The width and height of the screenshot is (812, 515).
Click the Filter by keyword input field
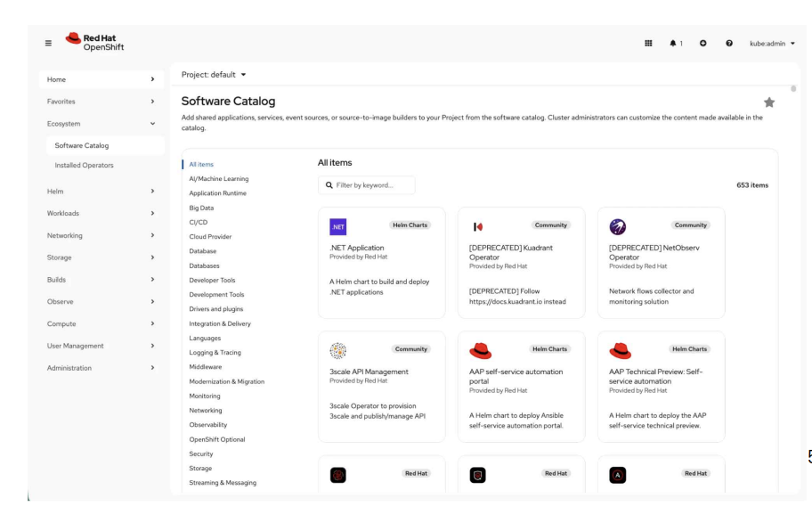tap(366, 185)
